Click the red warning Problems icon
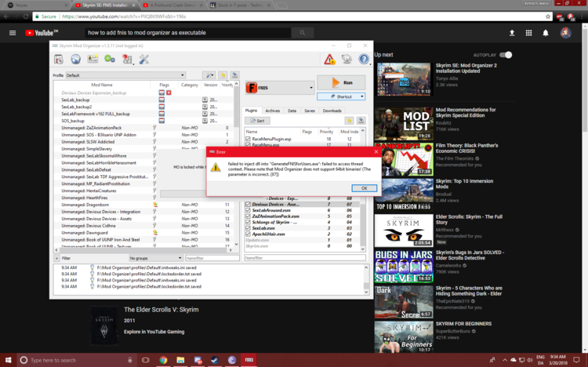 [330, 60]
